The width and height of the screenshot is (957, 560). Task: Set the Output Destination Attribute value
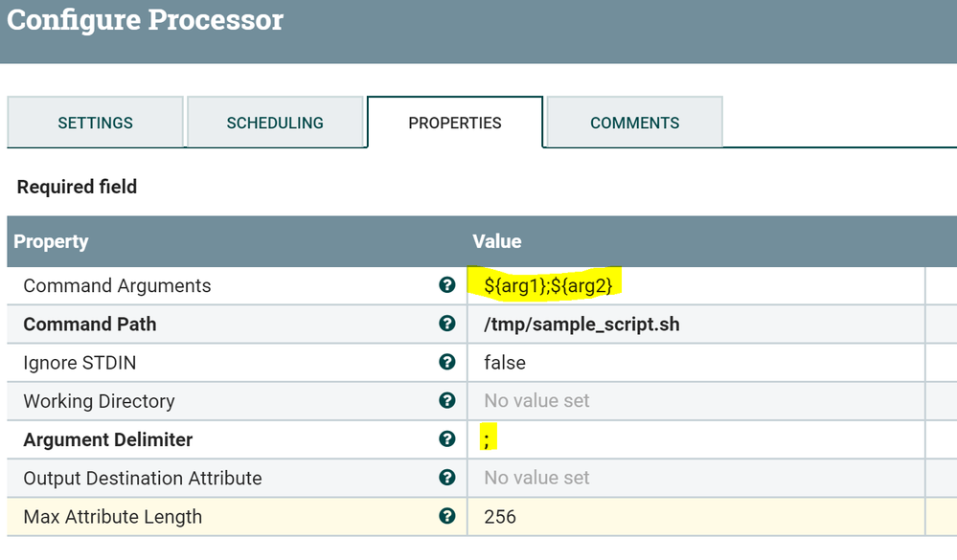click(x=536, y=478)
